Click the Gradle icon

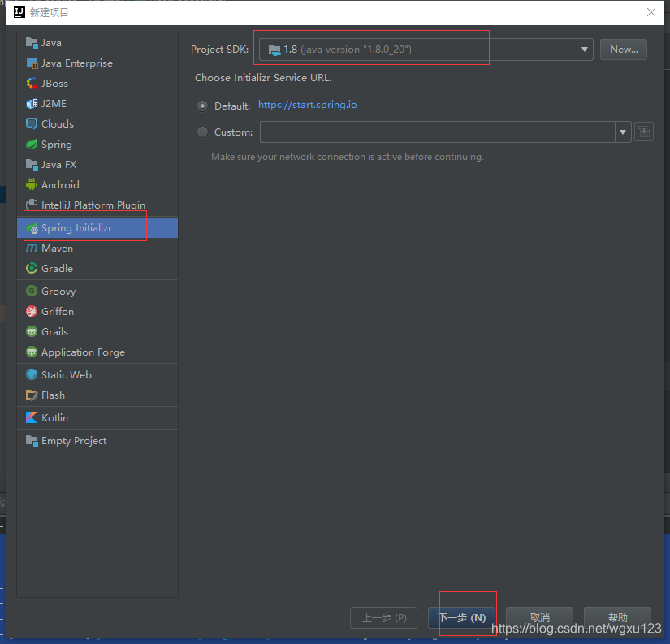(32, 268)
